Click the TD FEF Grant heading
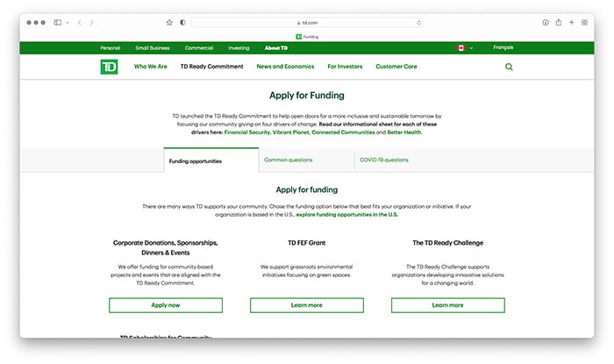Viewport: 614px width, 364px height. click(x=307, y=243)
